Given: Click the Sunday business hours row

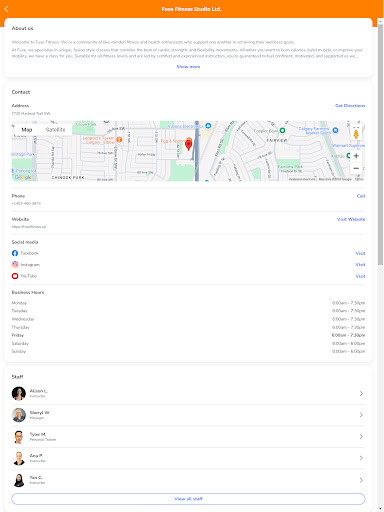Looking at the screenshot, I should [x=188, y=351].
